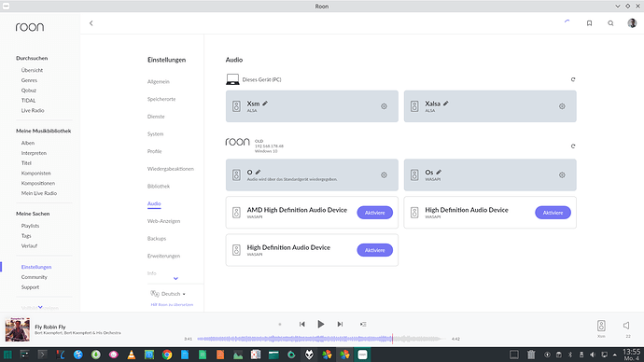This screenshot has height=362, width=644.
Task: Rename the Xsm device with the pencil
Action: 265,104
